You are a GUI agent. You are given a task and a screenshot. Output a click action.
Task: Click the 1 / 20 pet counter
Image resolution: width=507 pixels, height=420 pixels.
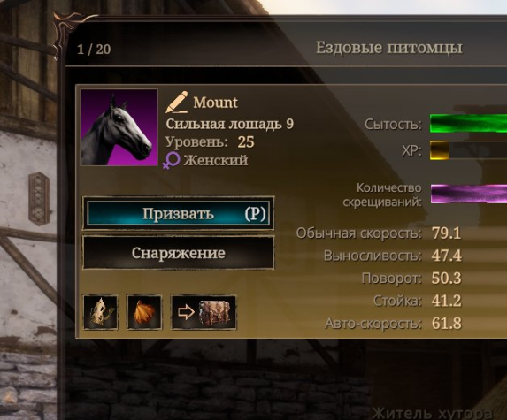point(94,50)
